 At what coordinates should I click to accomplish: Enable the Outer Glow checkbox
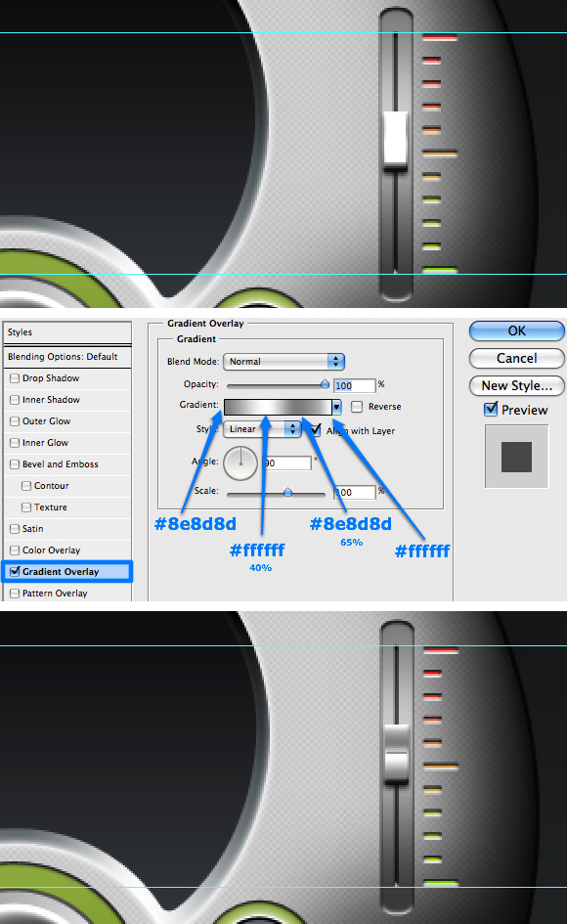coord(15,421)
